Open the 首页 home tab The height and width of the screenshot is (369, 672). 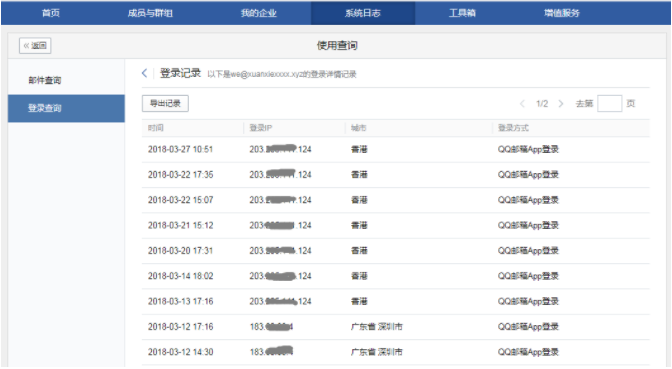pyautogui.click(x=51, y=13)
